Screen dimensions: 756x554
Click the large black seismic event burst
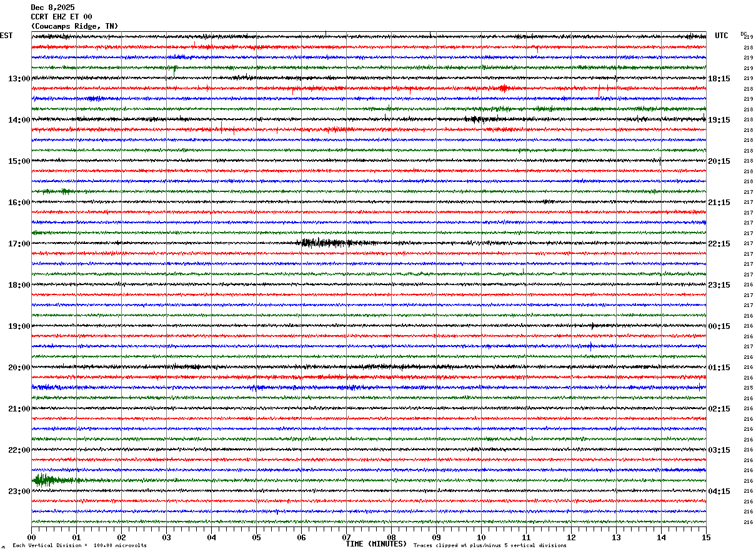click(326, 243)
